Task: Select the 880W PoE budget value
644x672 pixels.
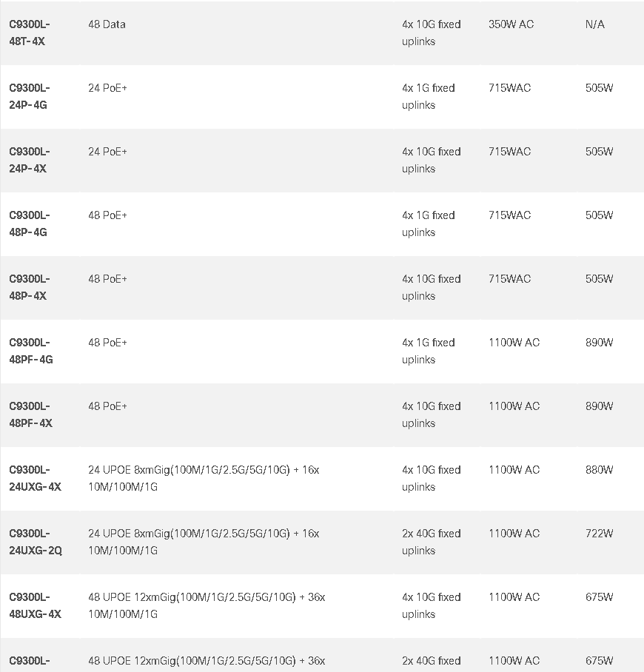Action: click(x=600, y=470)
